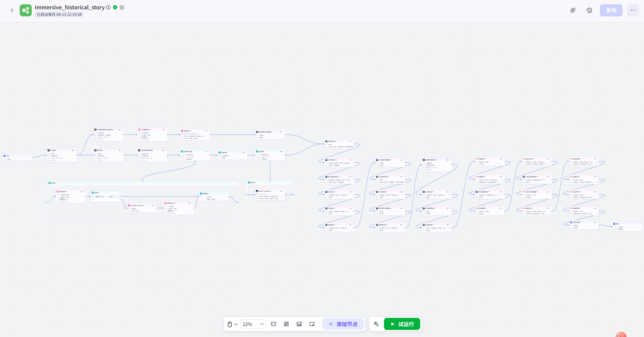This screenshot has width=644, height=337.
Task: Select the sd_better_prompt node
Action: coord(142,208)
